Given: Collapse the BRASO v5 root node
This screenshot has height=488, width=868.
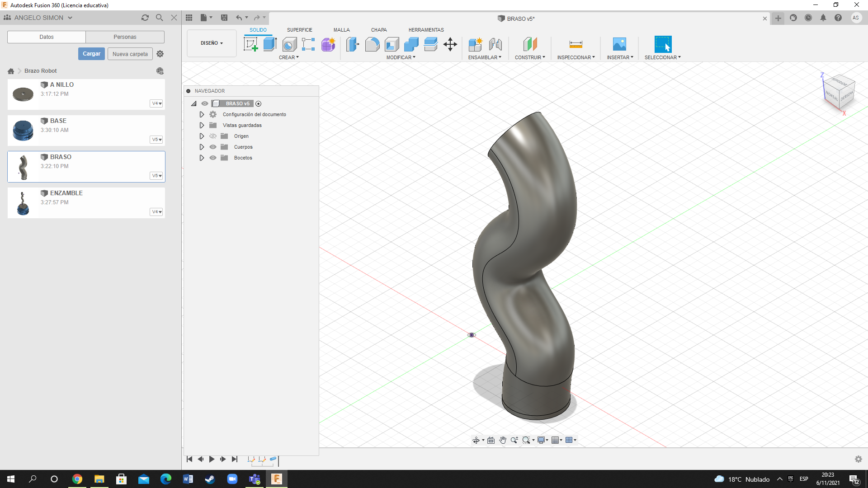Looking at the screenshot, I should pos(194,103).
